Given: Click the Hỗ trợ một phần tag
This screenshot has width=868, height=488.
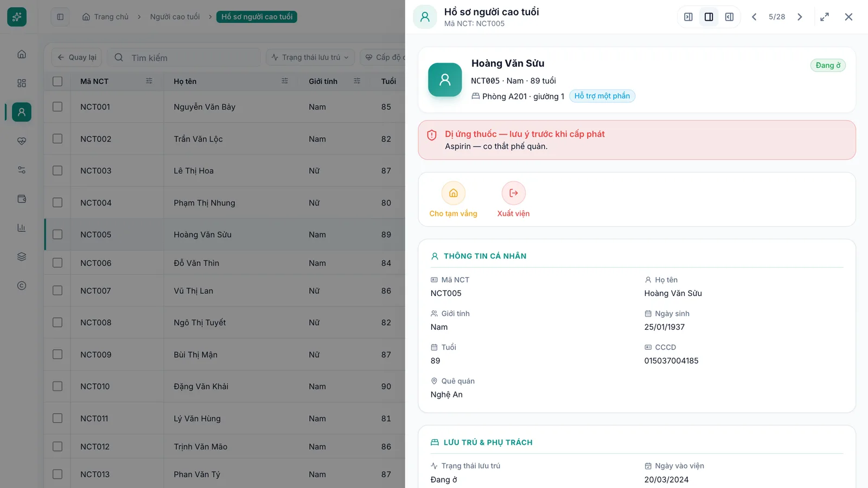Looking at the screenshot, I should pos(602,96).
